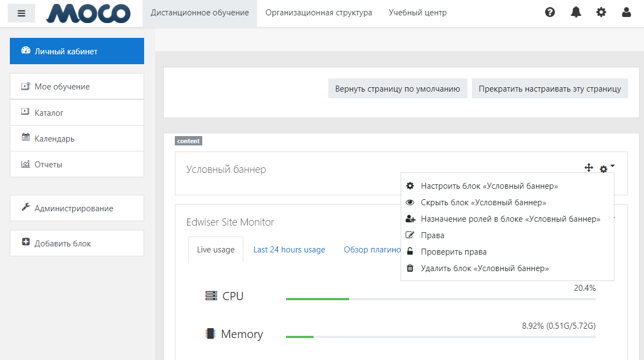Viewport: 644px width, 360px height.
Task: Toggle the gear dropdown of Условный баннер block
Action: pos(607,168)
